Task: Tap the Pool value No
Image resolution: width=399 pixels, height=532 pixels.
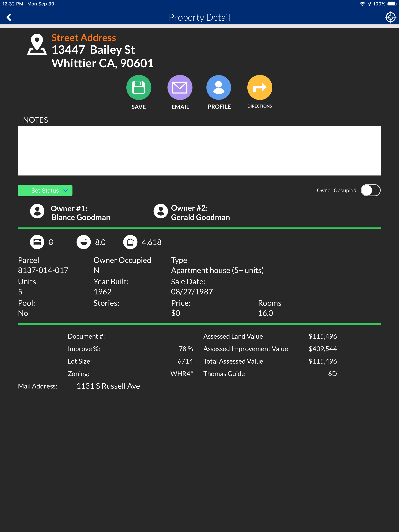Action: [23, 313]
